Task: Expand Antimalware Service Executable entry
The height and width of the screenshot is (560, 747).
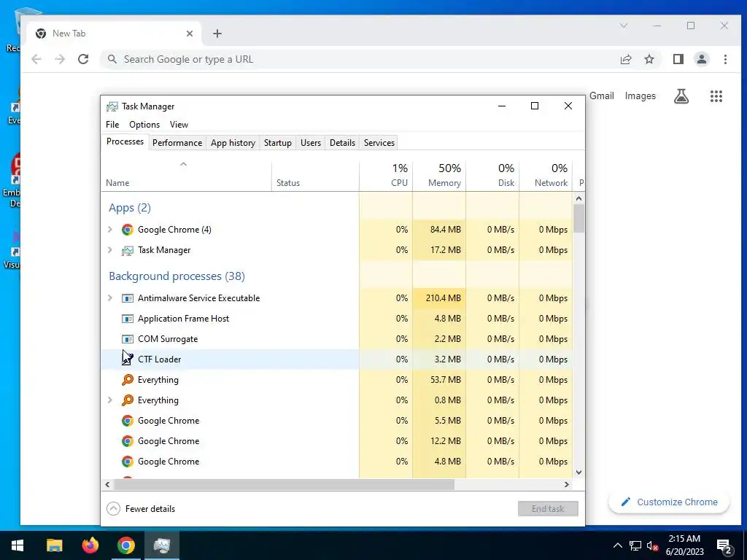Action: [110, 298]
